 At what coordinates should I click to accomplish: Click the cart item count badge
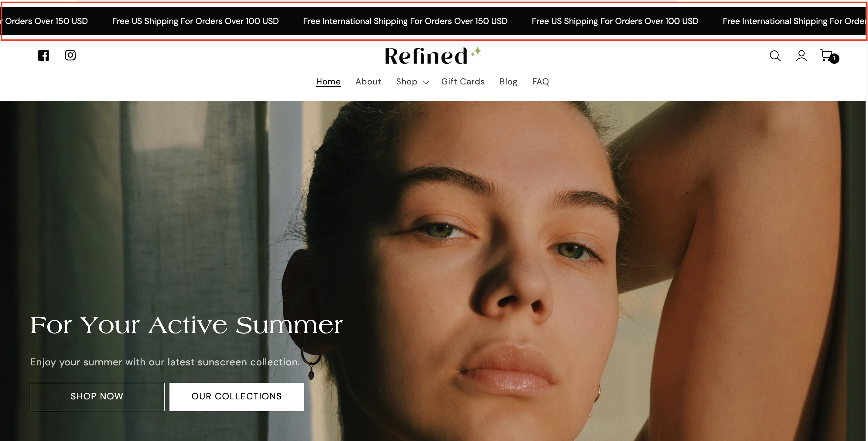click(834, 58)
